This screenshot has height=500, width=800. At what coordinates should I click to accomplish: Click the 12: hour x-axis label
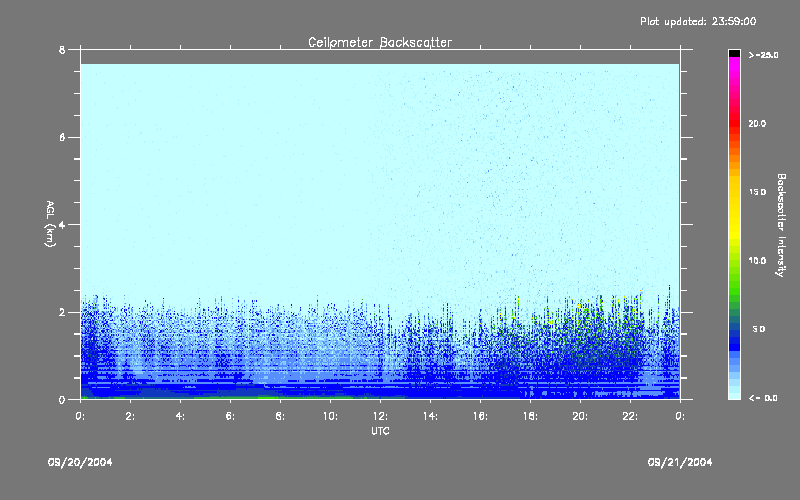pyautogui.click(x=380, y=416)
